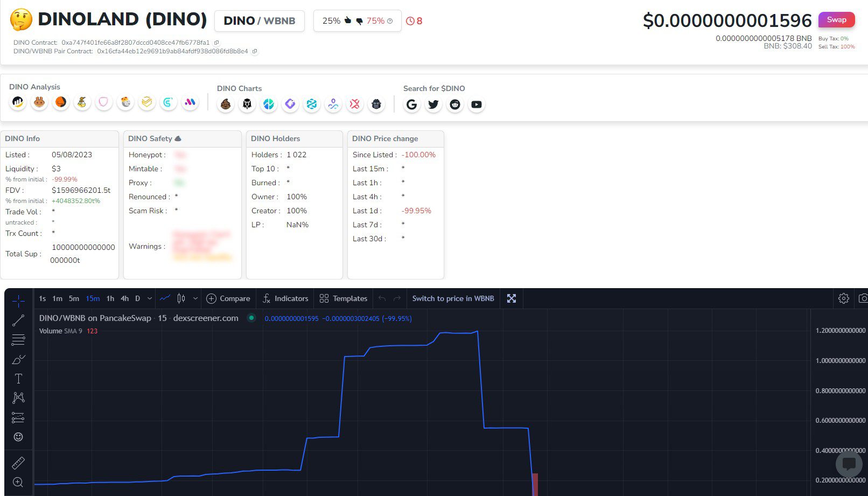This screenshot has width=868, height=496.
Task: Toggle chart fullscreen mode
Action: click(x=512, y=298)
